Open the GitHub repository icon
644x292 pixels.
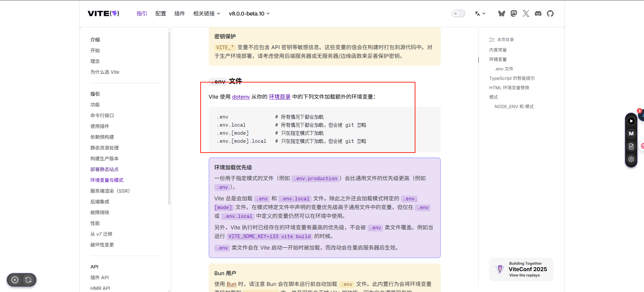click(x=550, y=13)
